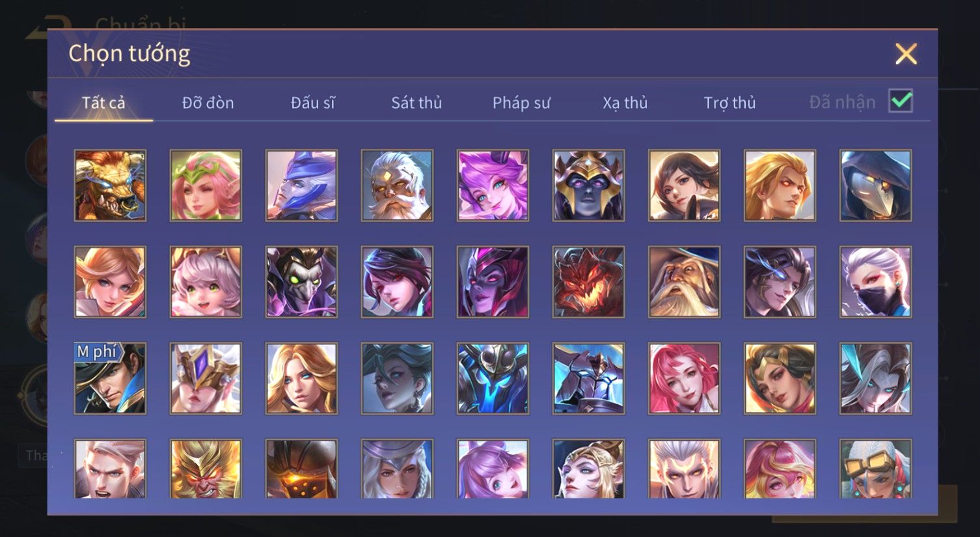Open the Sát thủ hero filter tab
Image resolution: width=980 pixels, height=537 pixels.
(416, 103)
